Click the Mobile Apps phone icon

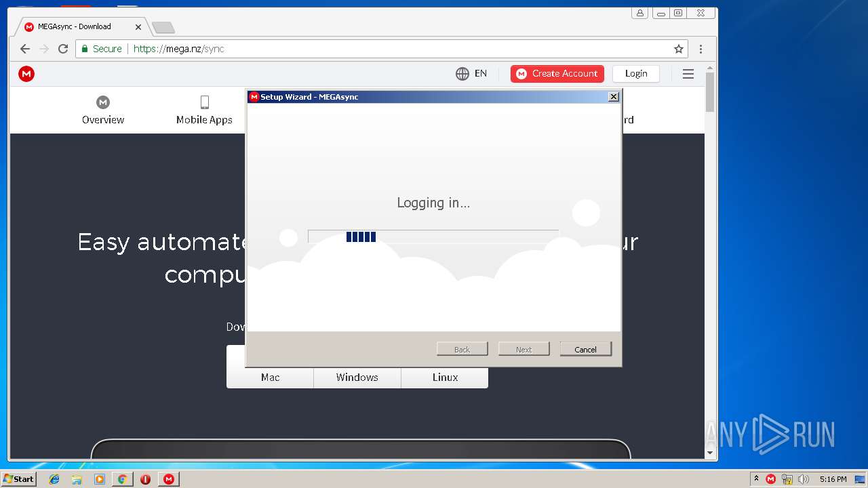coord(204,102)
